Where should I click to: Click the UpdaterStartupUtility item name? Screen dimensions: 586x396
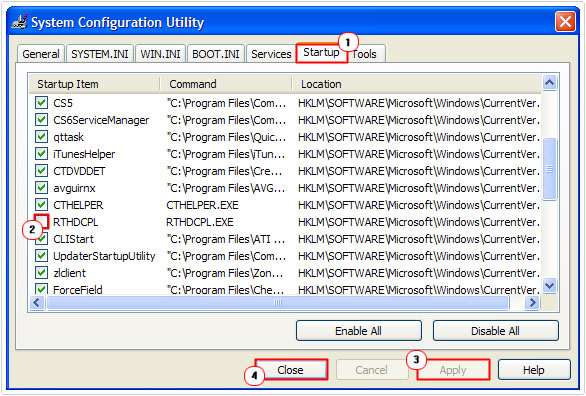click(x=104, y=256)
